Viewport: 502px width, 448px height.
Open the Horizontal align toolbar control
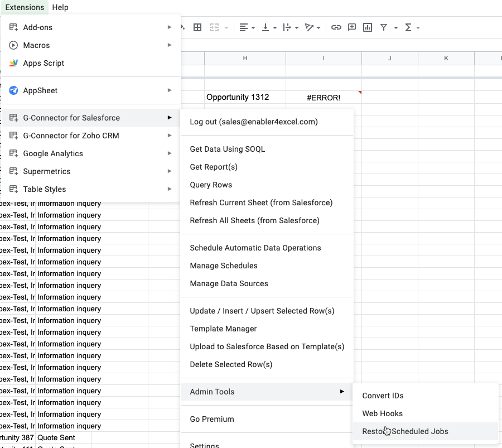point(247,27)
